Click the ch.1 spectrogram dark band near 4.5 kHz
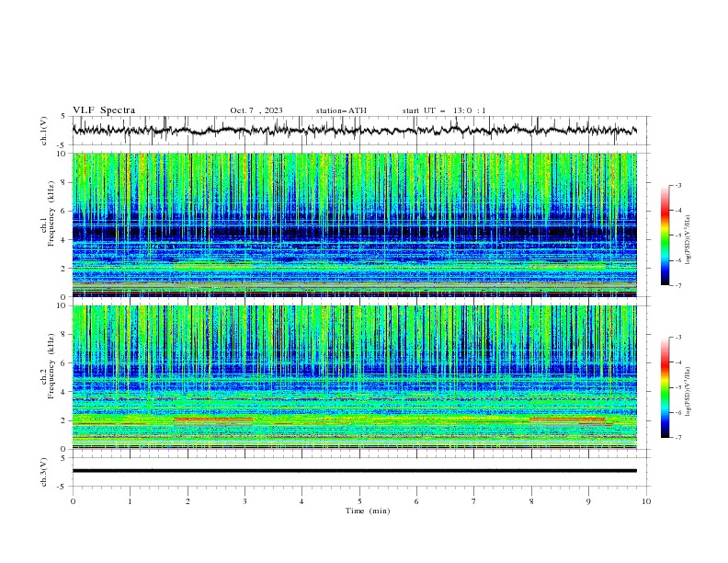Viewport: 728px width, 563px height. tap(354, 231)
